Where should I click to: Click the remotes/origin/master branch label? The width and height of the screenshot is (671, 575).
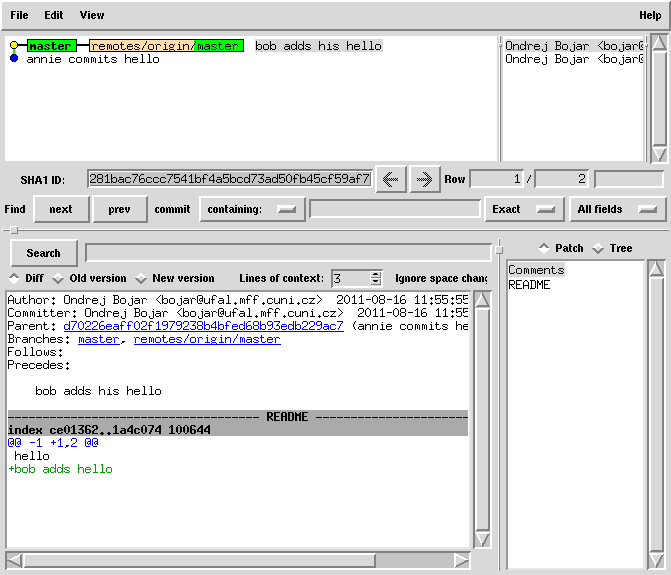pos(166,46)
